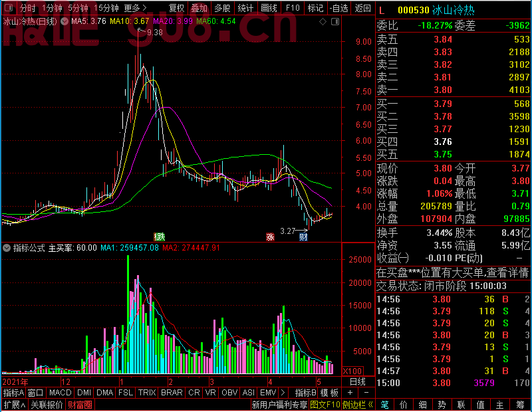Expand the 更多 timeframe list
This screenshot has width=532, height=412.
pyautogui.click(x=136, y=8)
